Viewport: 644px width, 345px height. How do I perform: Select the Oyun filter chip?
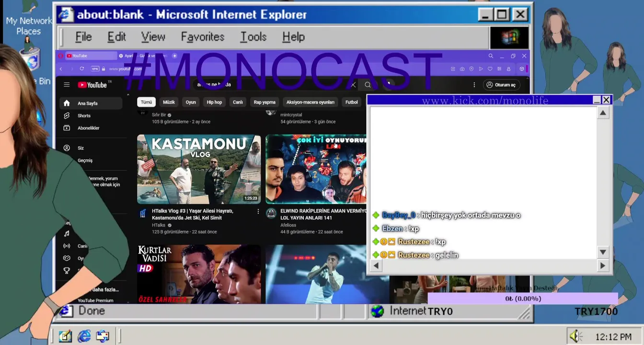click(x=191, y=102)
